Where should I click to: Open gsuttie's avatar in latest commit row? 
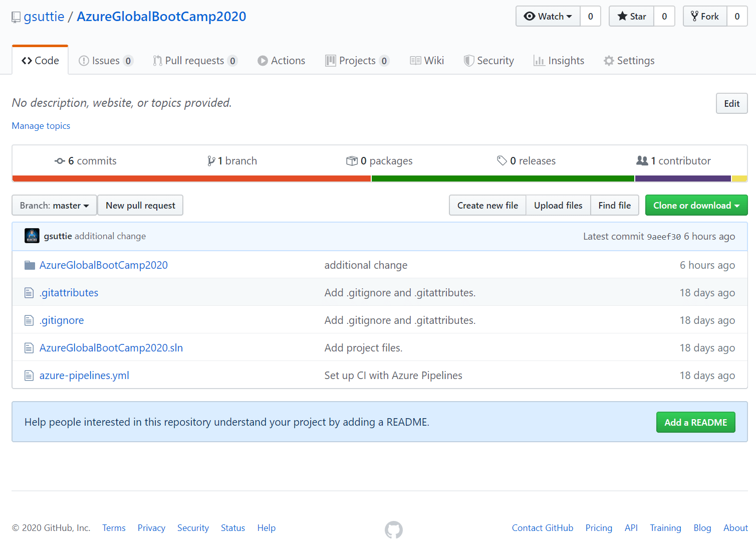point(32,236)
